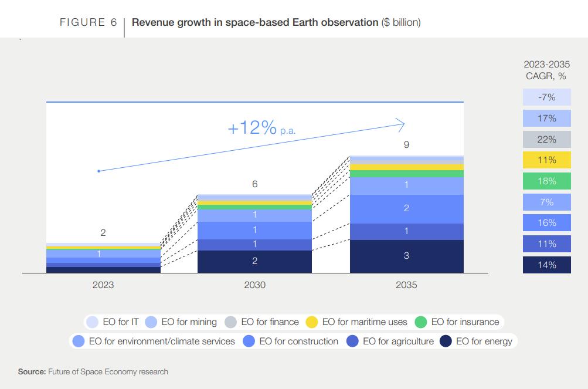588x389 pixels.
Task: Click the EO for maritime uses legend text
Action: tap(365, 322)
